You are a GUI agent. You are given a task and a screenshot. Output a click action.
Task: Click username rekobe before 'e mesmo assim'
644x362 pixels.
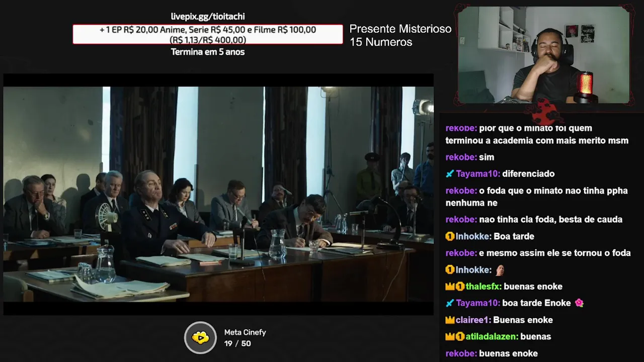coord(461,253)
